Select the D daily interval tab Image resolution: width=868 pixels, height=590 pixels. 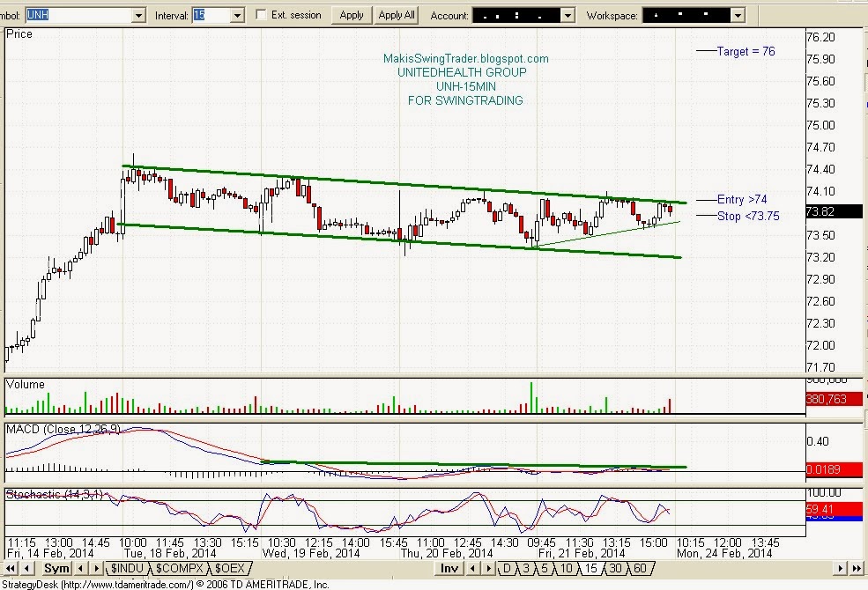pyautogui.click(x=507, y=568)
